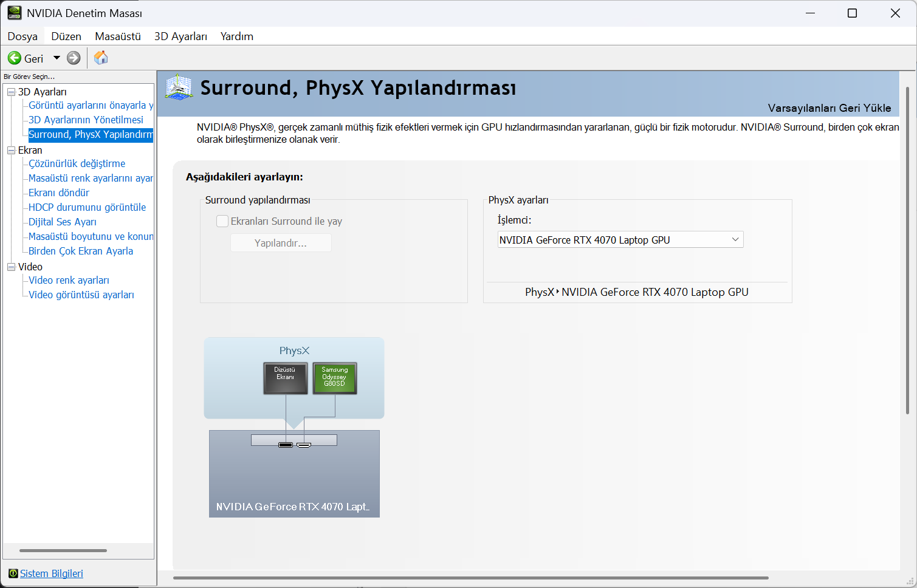Click the main panel vertical scrollbar

[908, 250]
